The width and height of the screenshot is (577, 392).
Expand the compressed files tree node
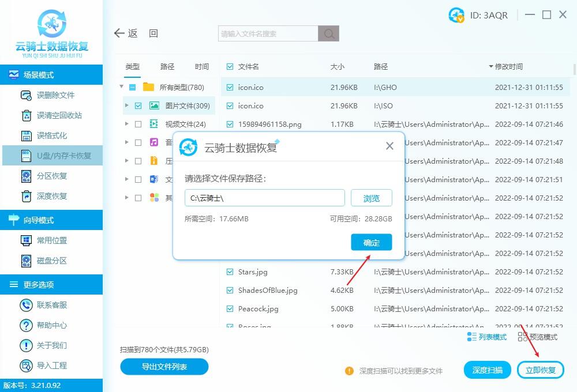pyautogui.click(x=126, y=160)
